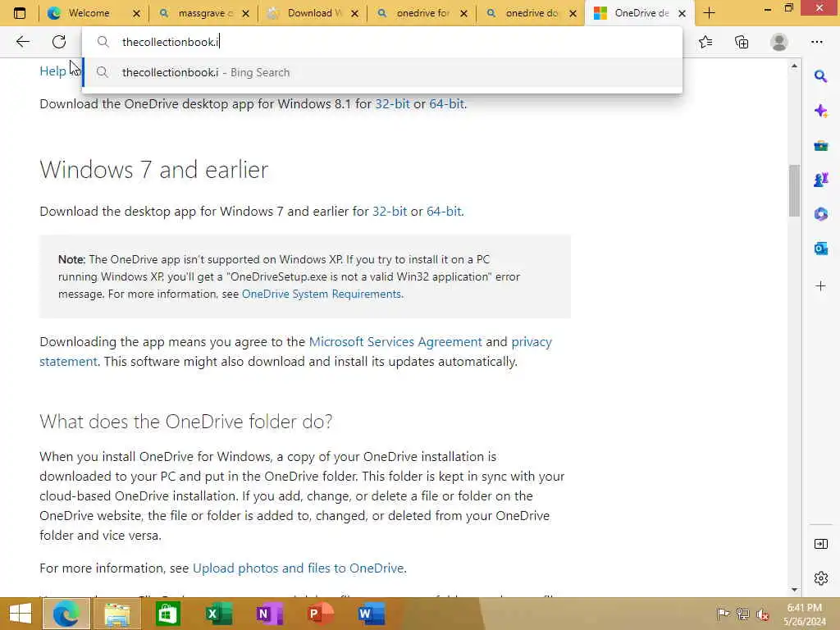Open Windows 7 64-bit download link
This screenshot has height=630, width=840.
pos(444,211)
